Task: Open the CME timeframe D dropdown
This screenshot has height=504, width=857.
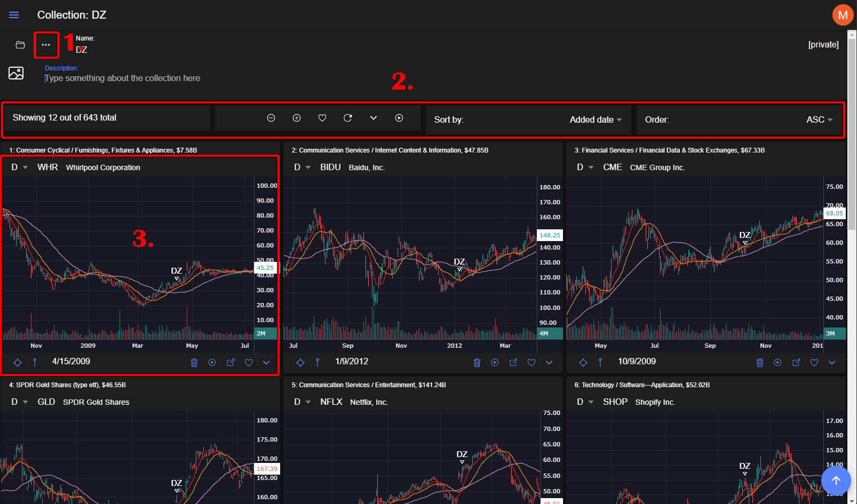Action: tap(585, 167)
